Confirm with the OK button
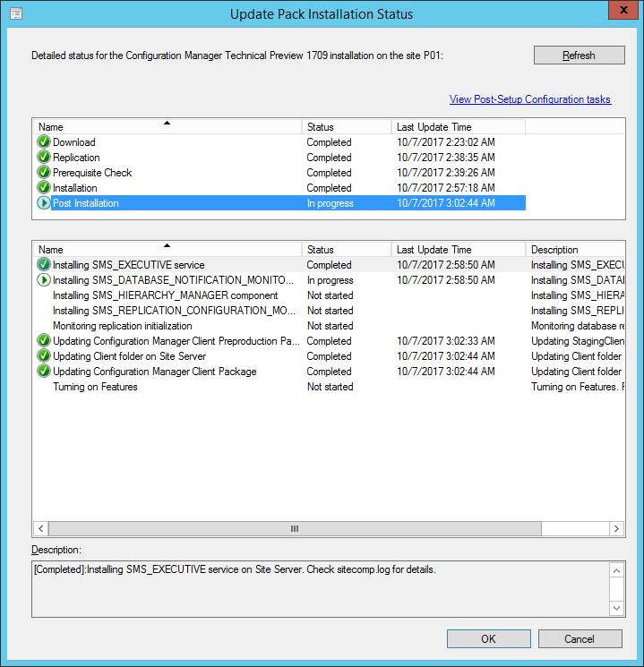The image size is (644, 667). 489,639
